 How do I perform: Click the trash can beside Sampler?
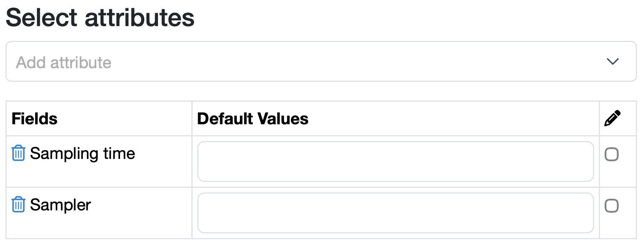(x=18, y=205)
